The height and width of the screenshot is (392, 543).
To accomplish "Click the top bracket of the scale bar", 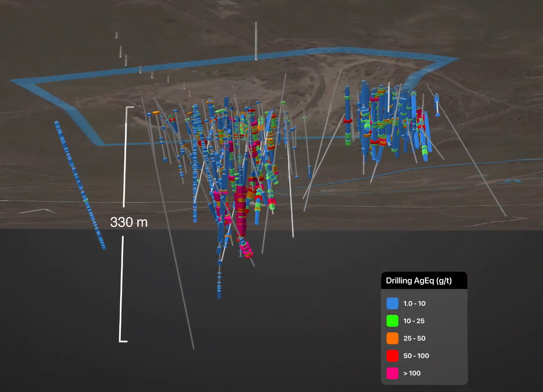I will 129,108.
